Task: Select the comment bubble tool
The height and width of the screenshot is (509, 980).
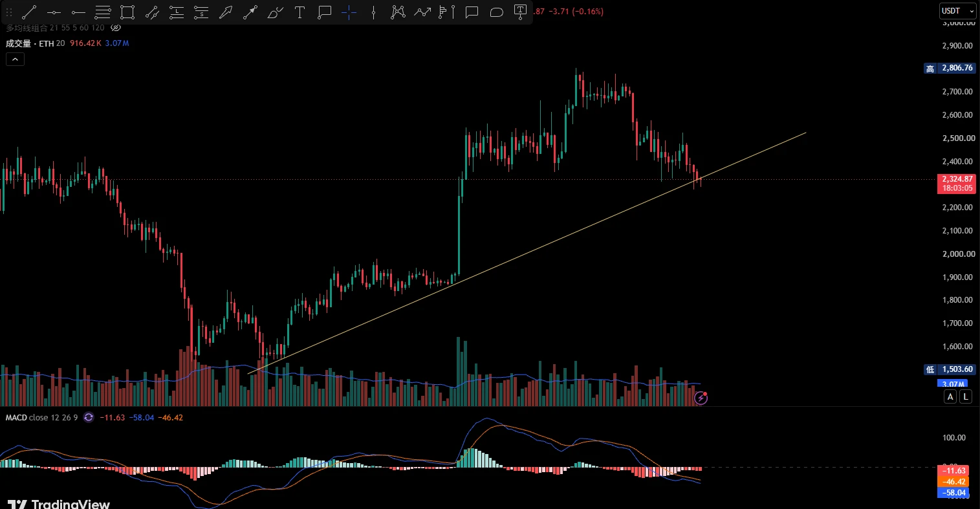Action: tap(472, 12)
